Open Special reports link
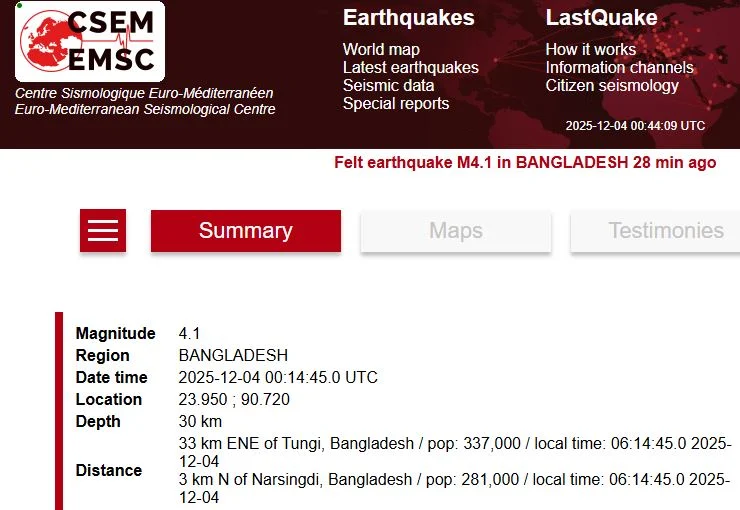Image resolution: width=740 pixels, height=510 pixels. [x=395, y=103]
